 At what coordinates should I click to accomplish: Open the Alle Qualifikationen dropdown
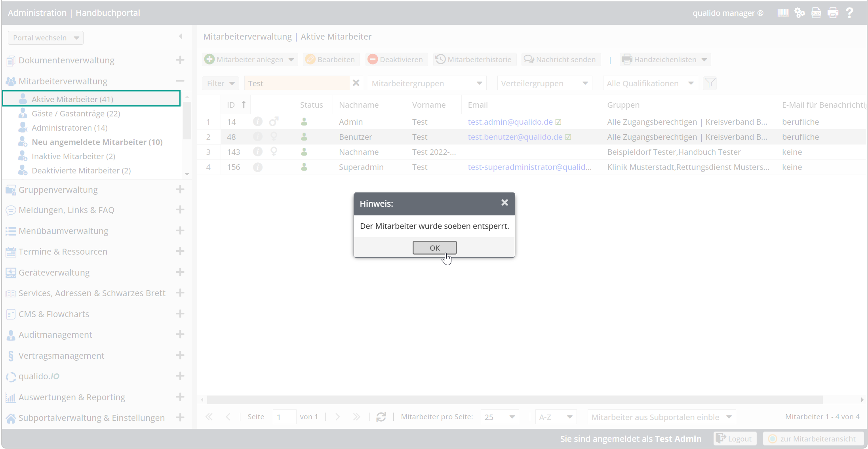click(650, 83)
